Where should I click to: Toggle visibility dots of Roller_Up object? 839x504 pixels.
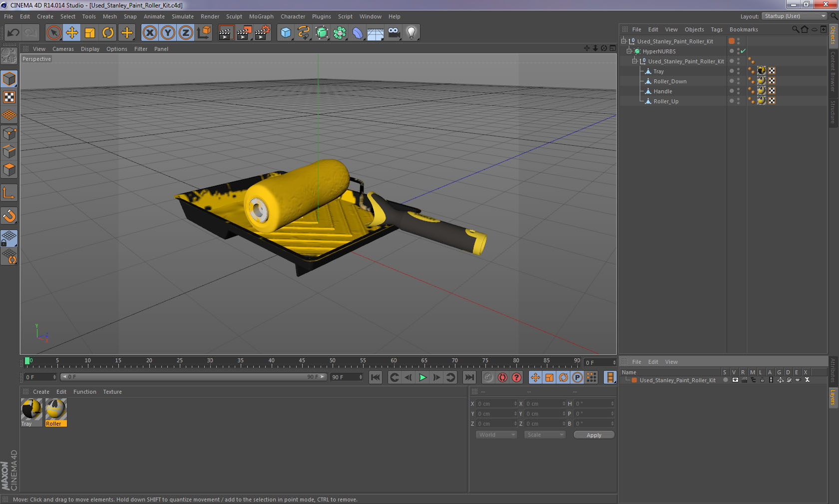tap(738, 101)
